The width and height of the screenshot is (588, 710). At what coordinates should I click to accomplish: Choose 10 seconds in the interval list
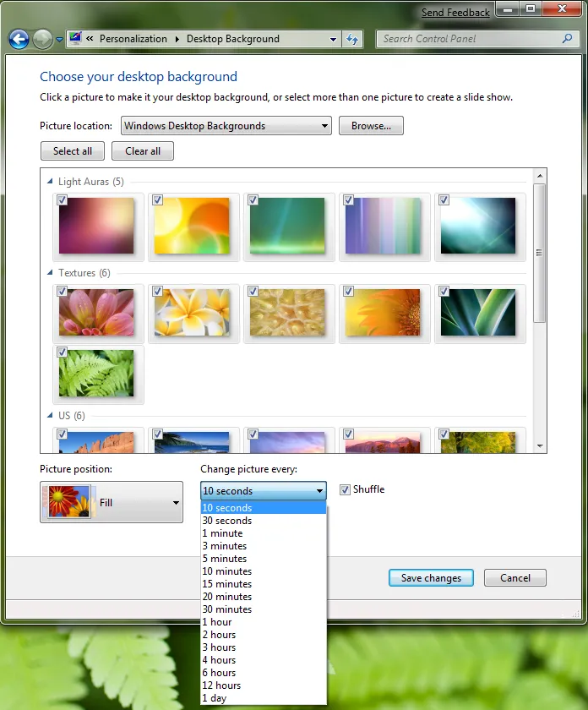[x=264, y=508]
